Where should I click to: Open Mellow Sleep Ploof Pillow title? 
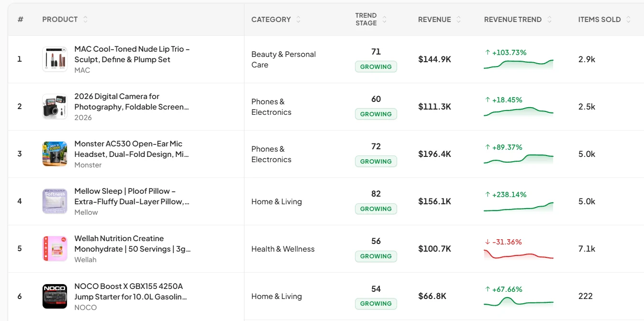click(x=132, y=196)
